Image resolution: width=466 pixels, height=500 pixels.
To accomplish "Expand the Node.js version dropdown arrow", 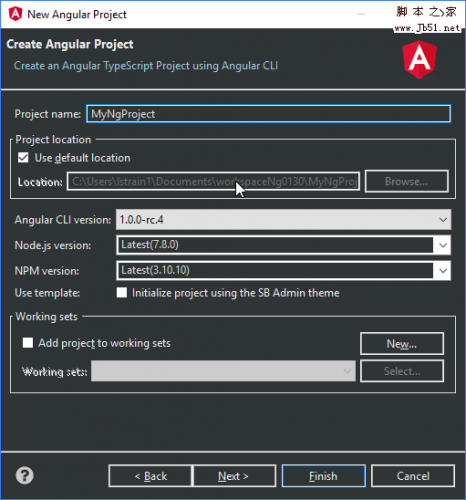I will (443, 245).
